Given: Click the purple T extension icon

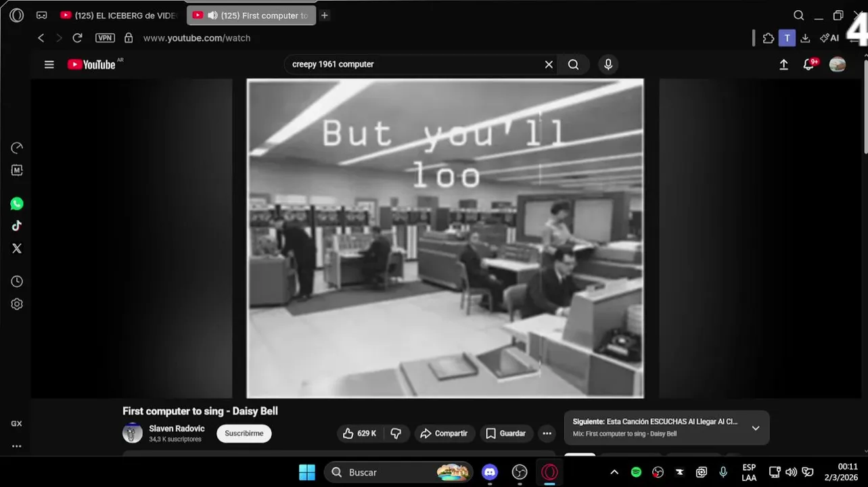Looking at the screenshot, I should pos(787,38).
